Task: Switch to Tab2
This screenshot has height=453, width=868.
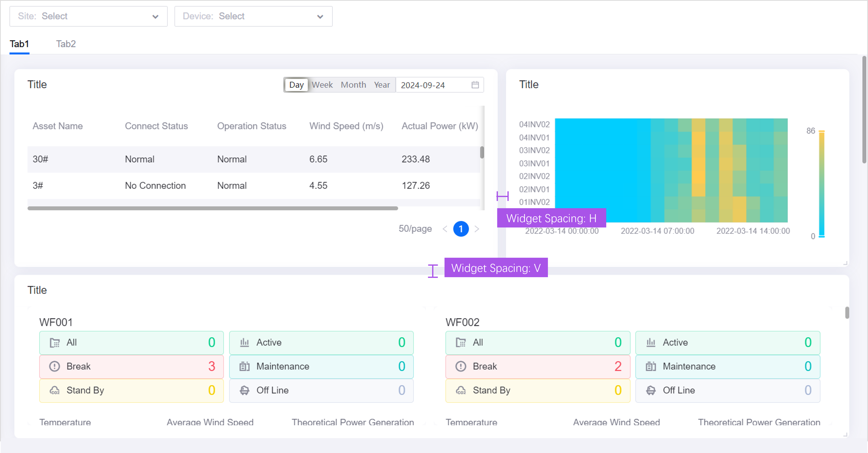Action: (66, 44)
